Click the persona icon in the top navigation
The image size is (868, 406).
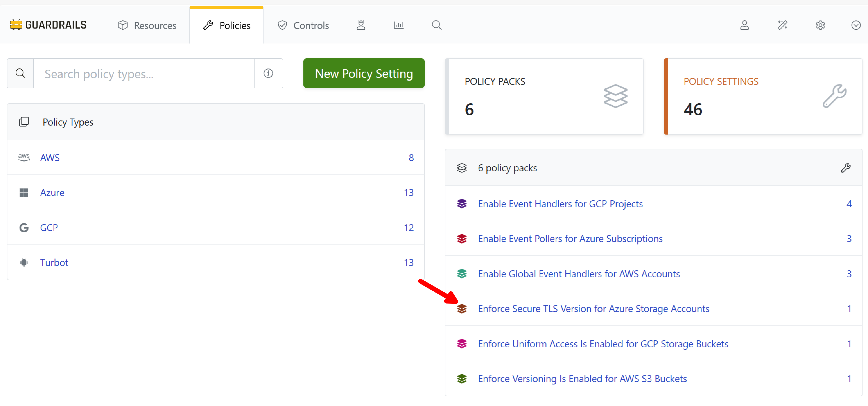point(361,25)
